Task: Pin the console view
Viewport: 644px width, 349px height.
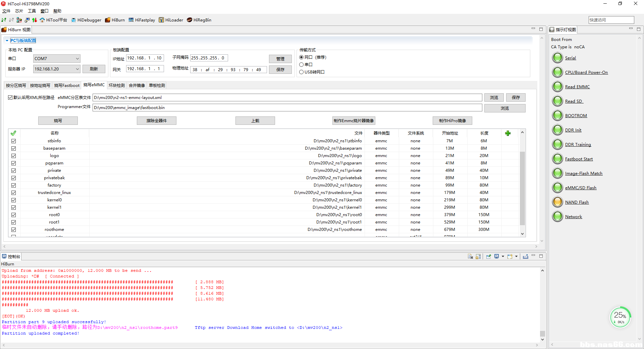Action: point(488,256)
